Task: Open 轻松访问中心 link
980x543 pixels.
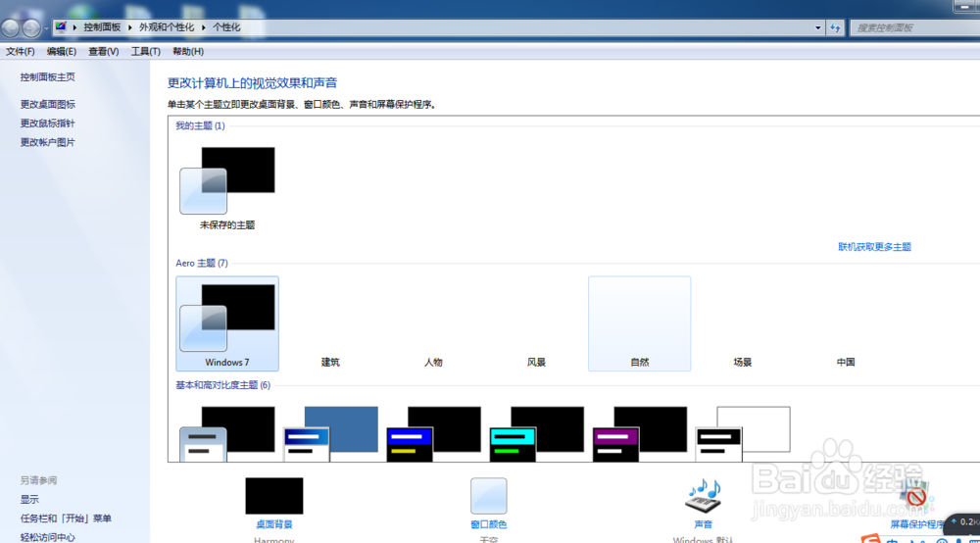Action: (x=47, y=537)
